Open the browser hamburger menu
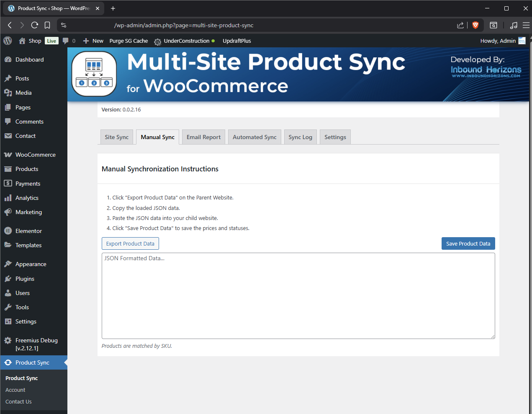This screenshot has height=414, width=532. pyautogui.click(x=526, y=25)
